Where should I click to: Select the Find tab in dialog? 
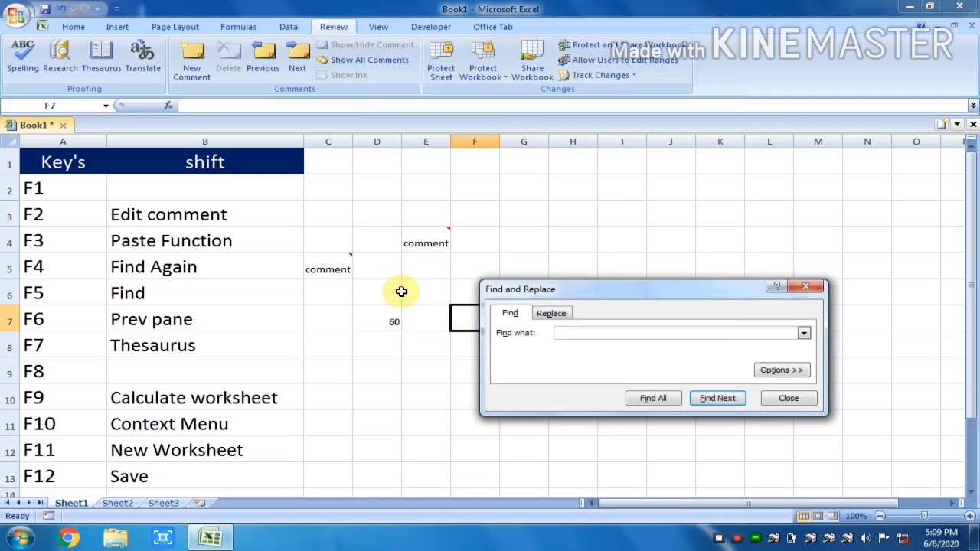(x=510, y=312)
